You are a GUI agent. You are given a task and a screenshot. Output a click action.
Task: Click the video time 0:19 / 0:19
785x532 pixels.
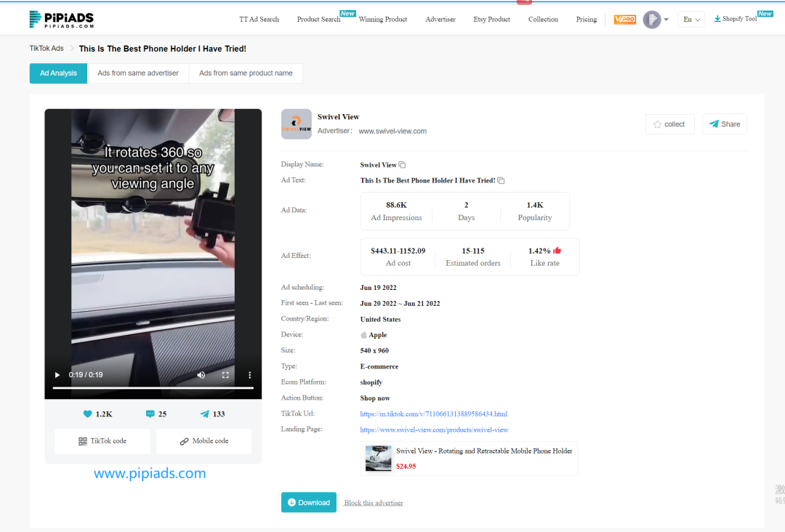[86, 375]
